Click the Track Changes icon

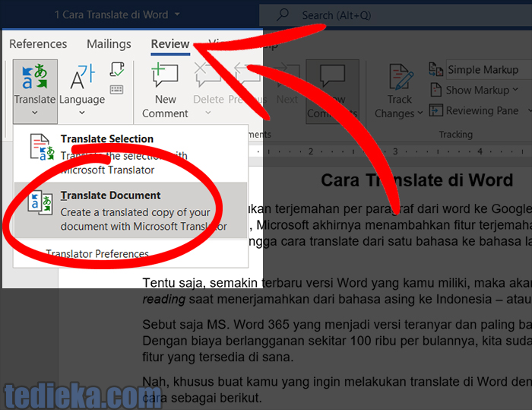[401, 77]
